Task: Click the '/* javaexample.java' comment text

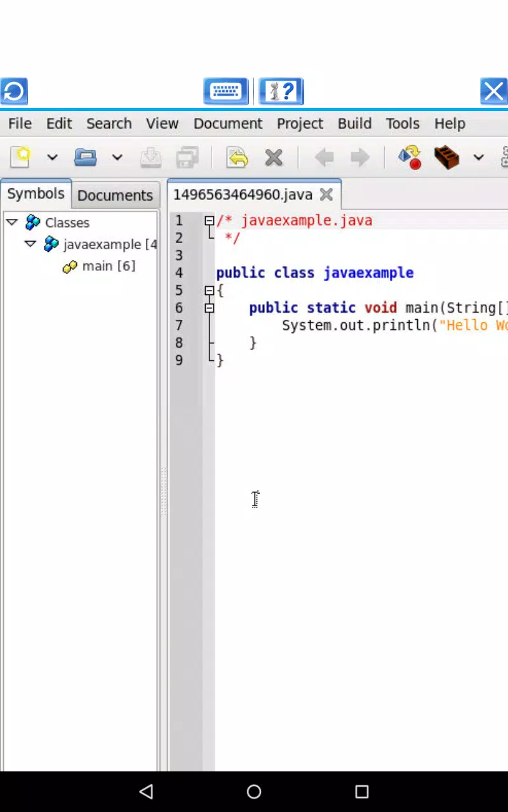Action: 294,221
